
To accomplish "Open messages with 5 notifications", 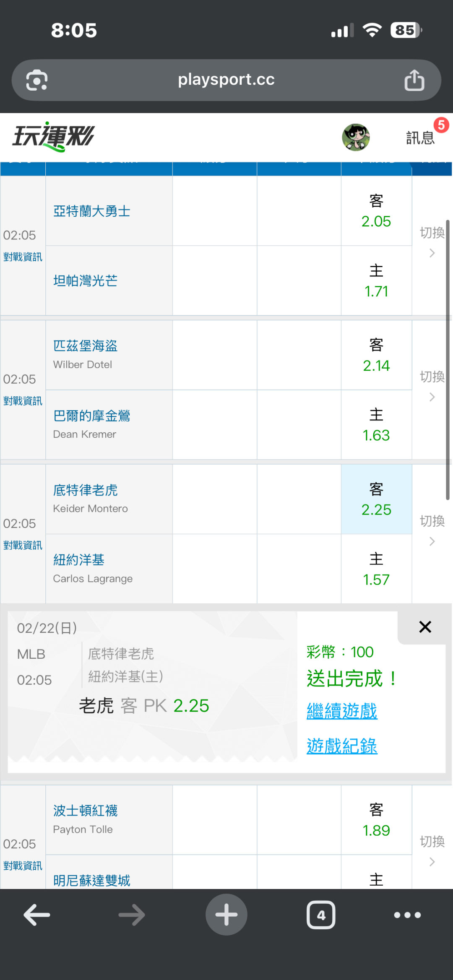I will tap(421, 137).
